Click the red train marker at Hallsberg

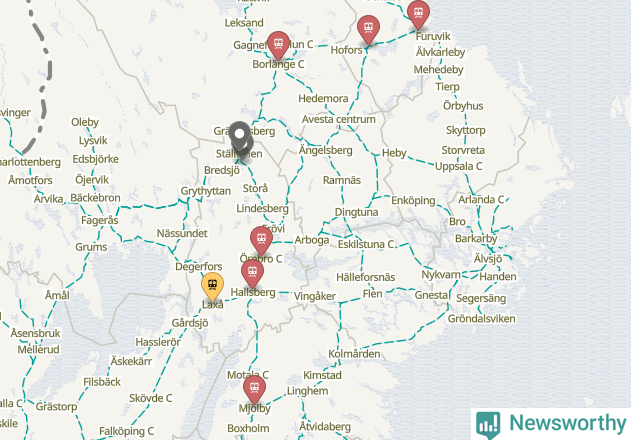tap(252, 274)
